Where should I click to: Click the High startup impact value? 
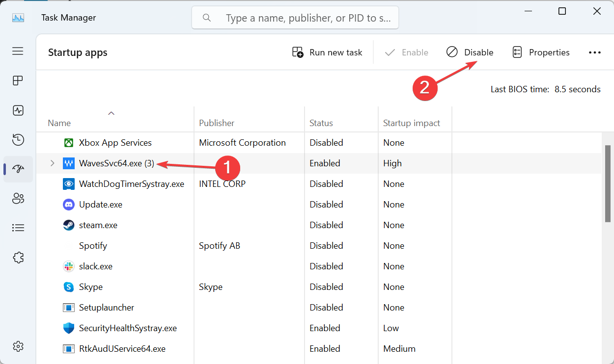[392, 163]
